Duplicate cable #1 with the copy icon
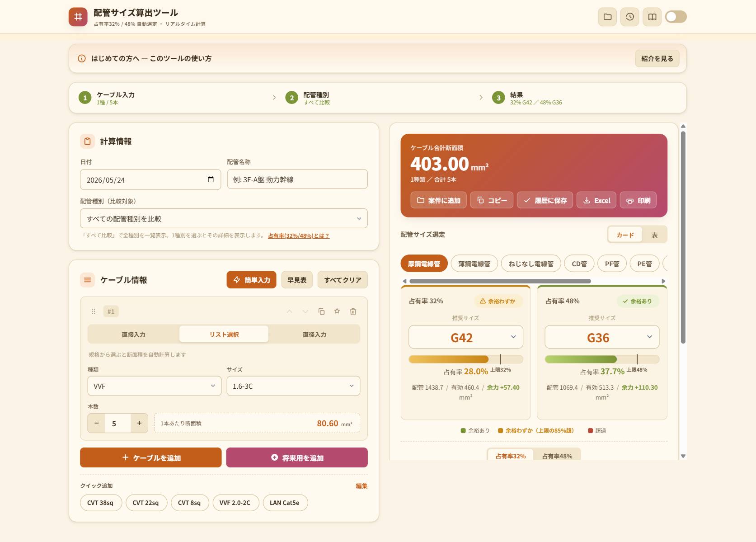The width and height of the screenshot is (756, 542). tap(321, 311)
